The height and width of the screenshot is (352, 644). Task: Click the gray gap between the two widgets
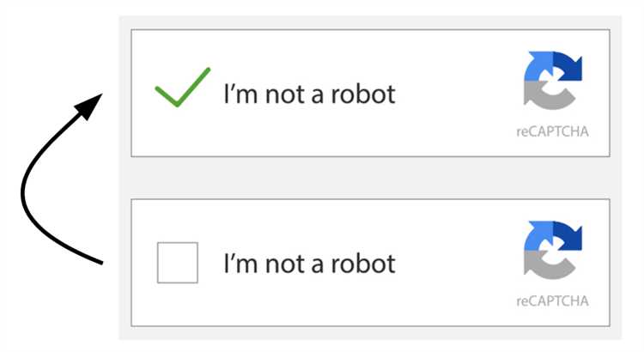tap(370, 178)
